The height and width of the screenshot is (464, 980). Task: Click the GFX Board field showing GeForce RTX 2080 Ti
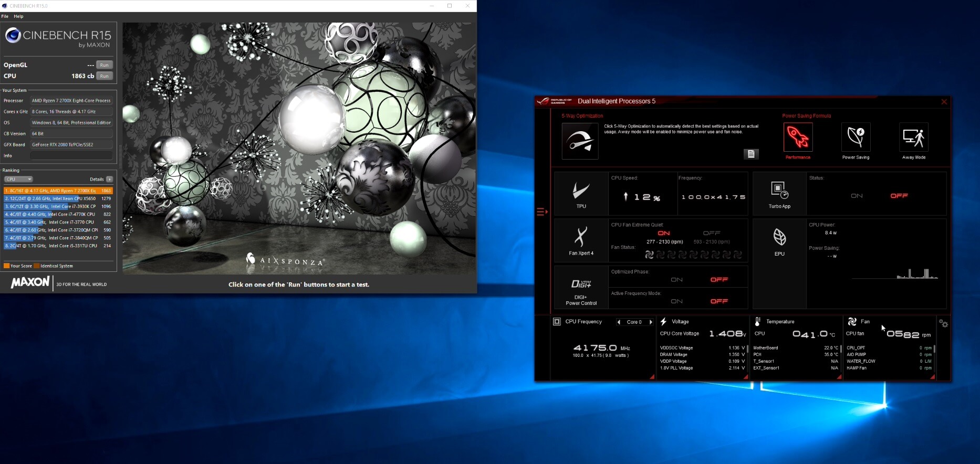(71, 144)
